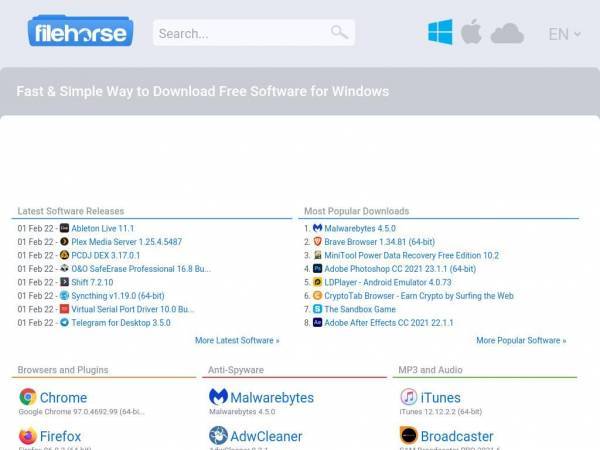Open MiniTool Power Data Recovery Free Edition link

coord(412,255)
